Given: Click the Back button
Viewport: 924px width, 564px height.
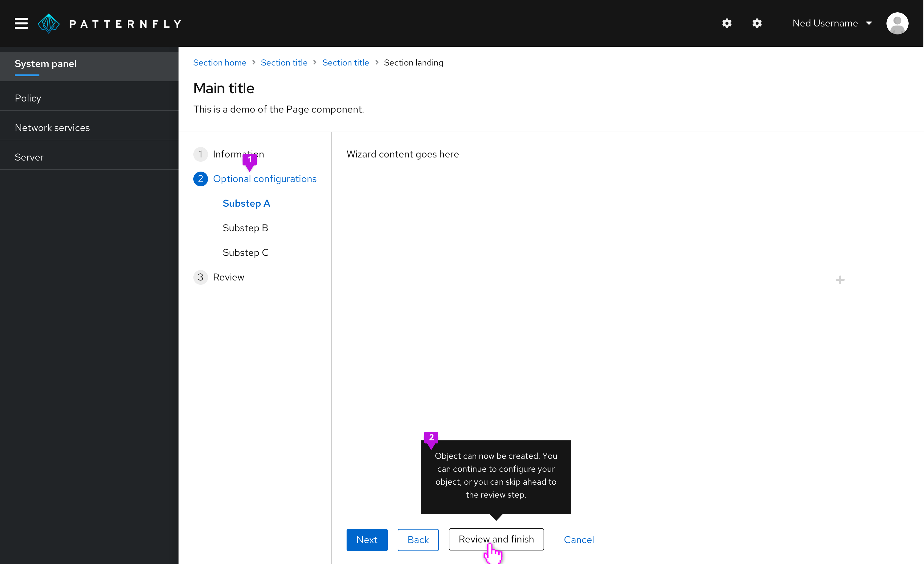Looking at the screenshot, I should point(418,540).
